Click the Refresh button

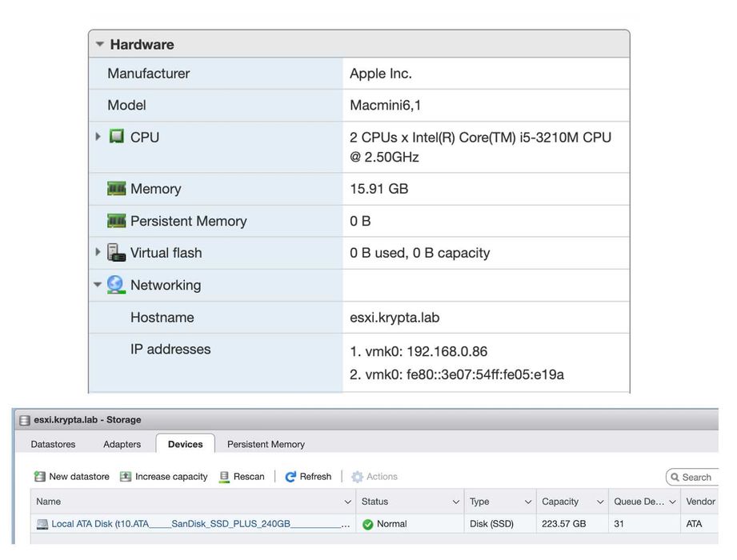(x=308, y=476)
